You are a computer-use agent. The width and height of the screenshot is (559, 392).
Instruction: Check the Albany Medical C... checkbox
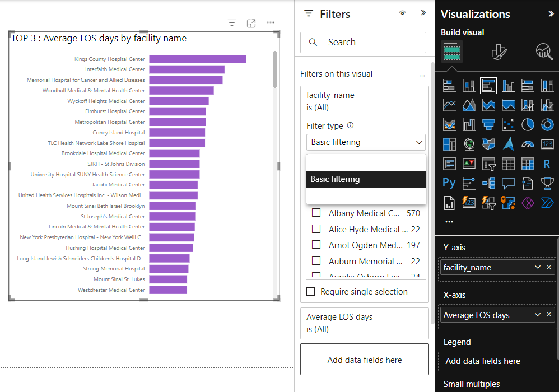(316, 213)
